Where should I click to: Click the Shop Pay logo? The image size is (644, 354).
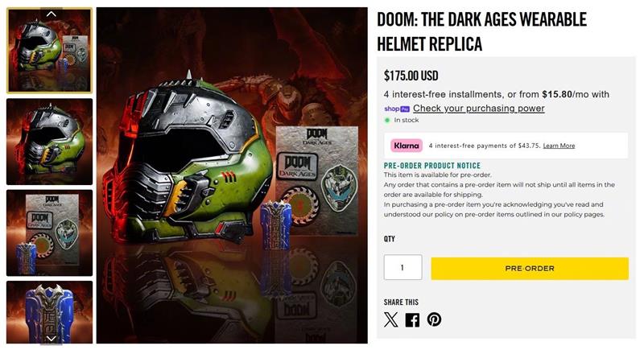(x=397, y=109)
